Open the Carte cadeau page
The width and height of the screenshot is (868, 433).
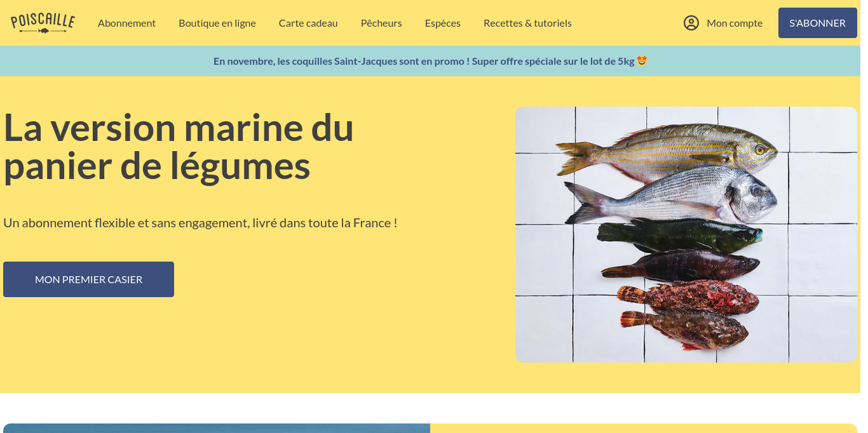pyautogui.click(x=308, y=23)
